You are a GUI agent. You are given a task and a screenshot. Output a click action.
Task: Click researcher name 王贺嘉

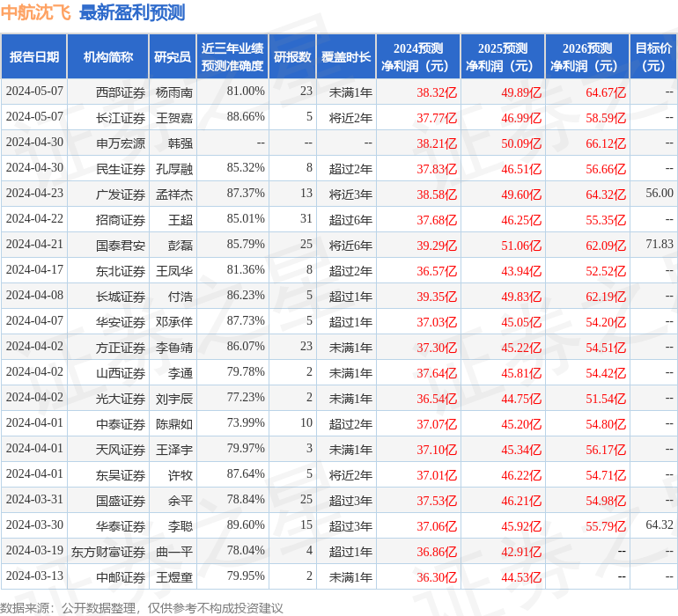[x=174, y=118]
